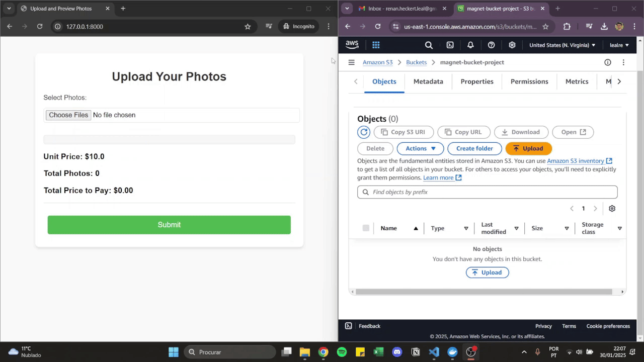Viewport: 644px width, 362px height.
Task: Open Feedback in the AWS footer
Action: (369, 326)
